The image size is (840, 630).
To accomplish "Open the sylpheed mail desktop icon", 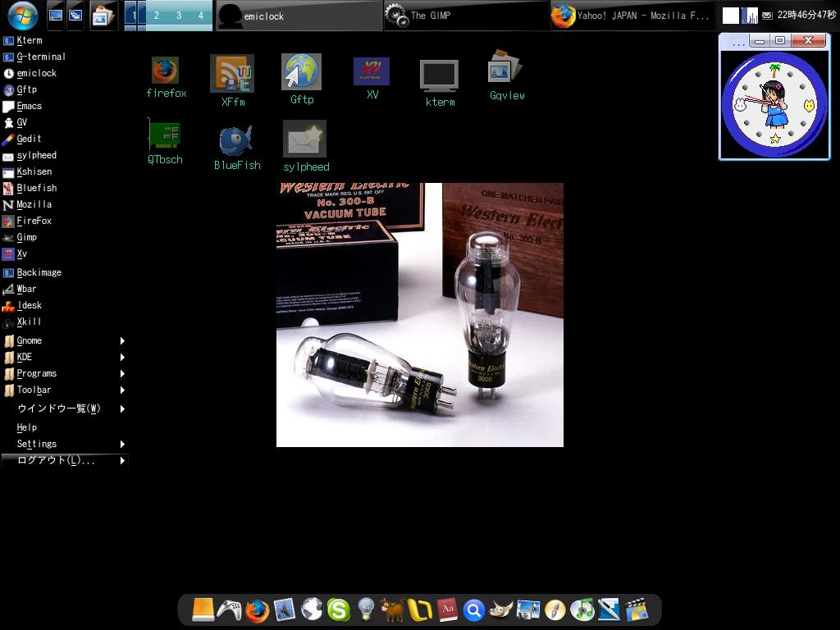I will click(x=305, y=137).
